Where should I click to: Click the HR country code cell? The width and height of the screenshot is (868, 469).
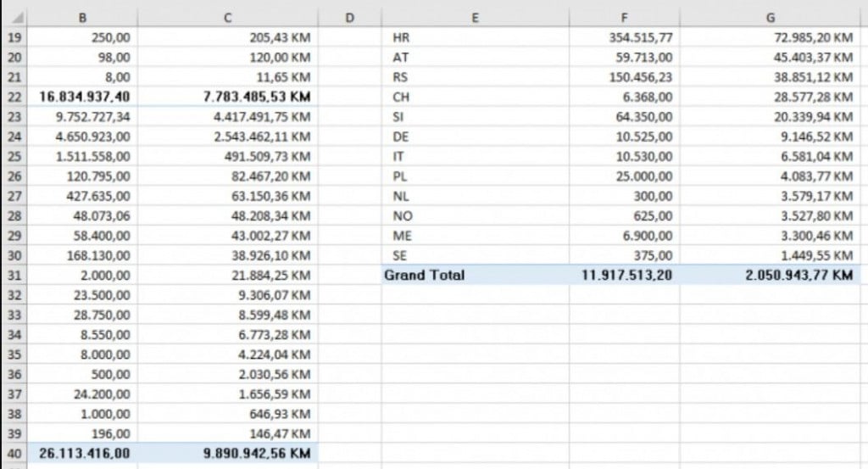[475, 37]
